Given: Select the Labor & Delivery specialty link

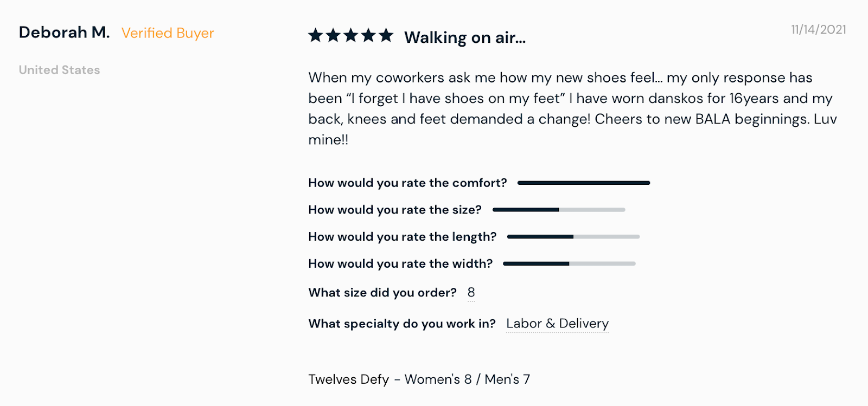Looking at the screenshot, I should coord(557,324).
